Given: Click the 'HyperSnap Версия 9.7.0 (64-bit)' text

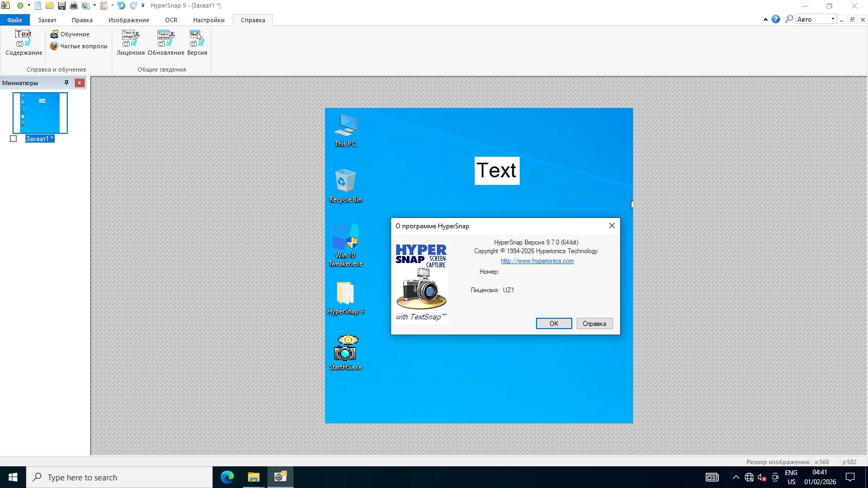Looking at the screenshot, I should [536, 242].
